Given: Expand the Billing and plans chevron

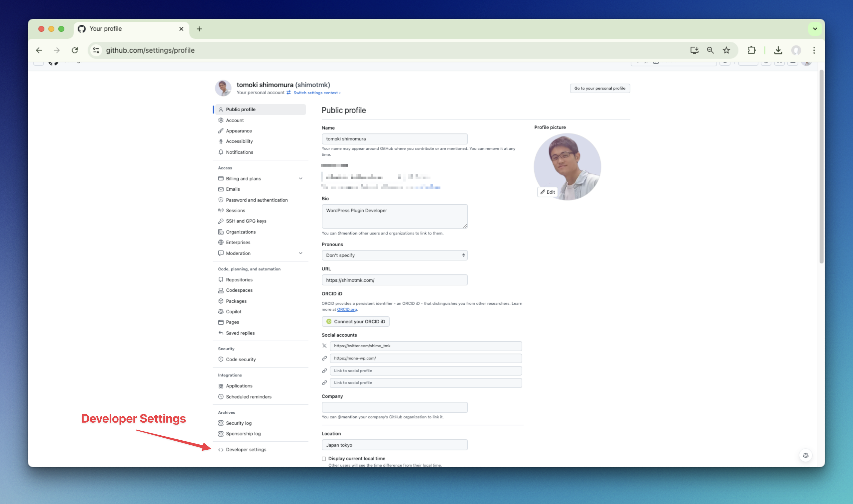Looking at the screenshot, I should [x=300, y=179].
